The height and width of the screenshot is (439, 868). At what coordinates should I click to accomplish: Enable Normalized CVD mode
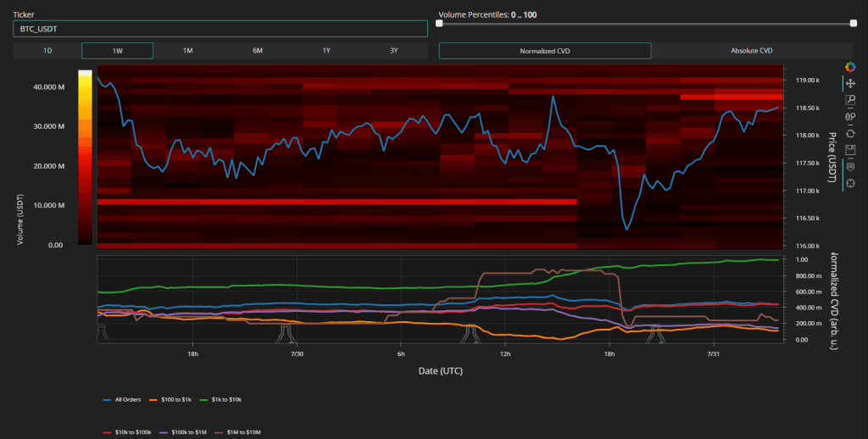pyautogui.click(x=545, y=50)
